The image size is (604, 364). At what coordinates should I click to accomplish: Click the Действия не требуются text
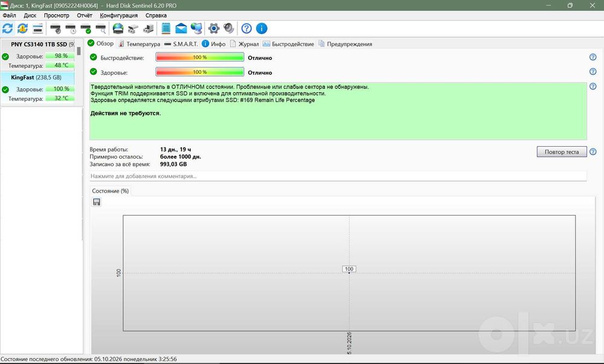(x=126, y=113)
